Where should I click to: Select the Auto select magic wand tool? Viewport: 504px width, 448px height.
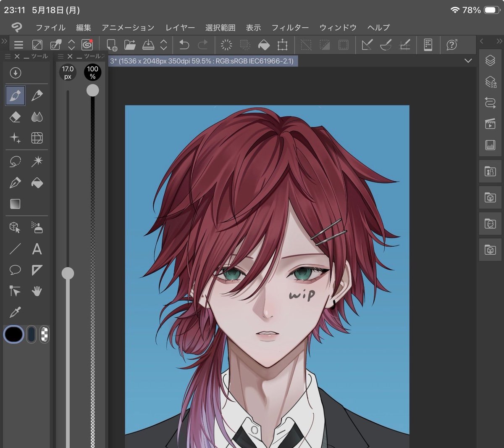[x=37, y=161]
